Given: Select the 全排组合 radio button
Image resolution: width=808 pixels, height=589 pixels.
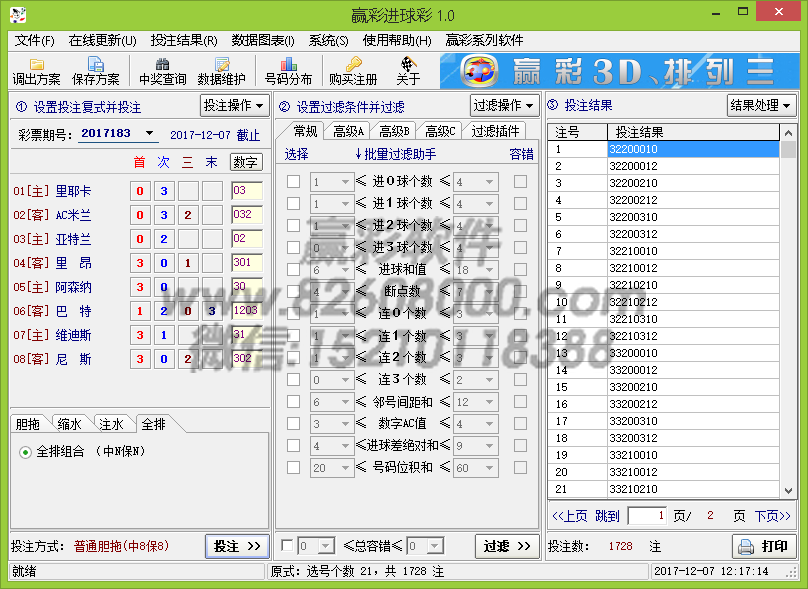Looking at the screenshot, I should pos(25,452).
